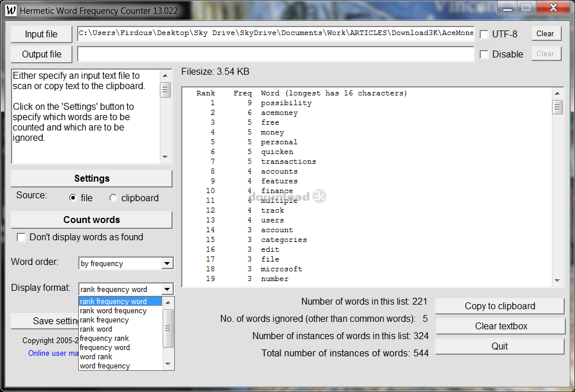Image resolution: width=575 pixels, height=392 pixels.
Task: Open the Online user manual link
Action: (x=52, y=353)
